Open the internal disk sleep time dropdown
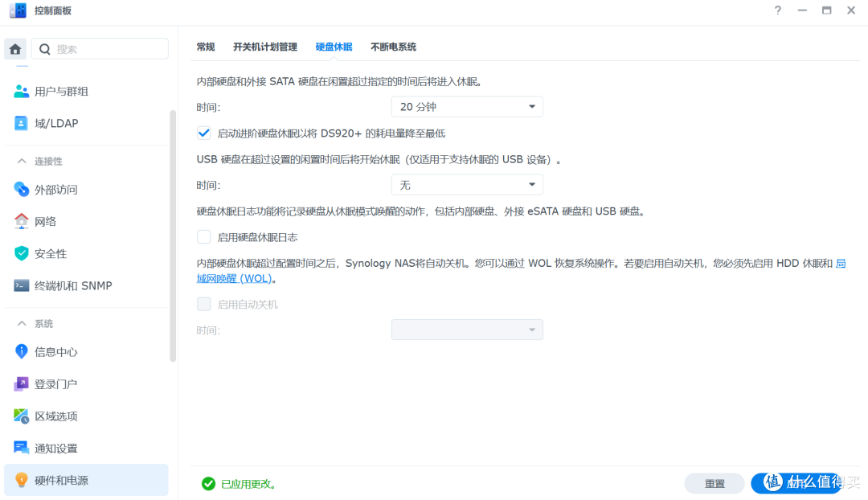This screenshot has height=500, width=868. pos(466,106)
